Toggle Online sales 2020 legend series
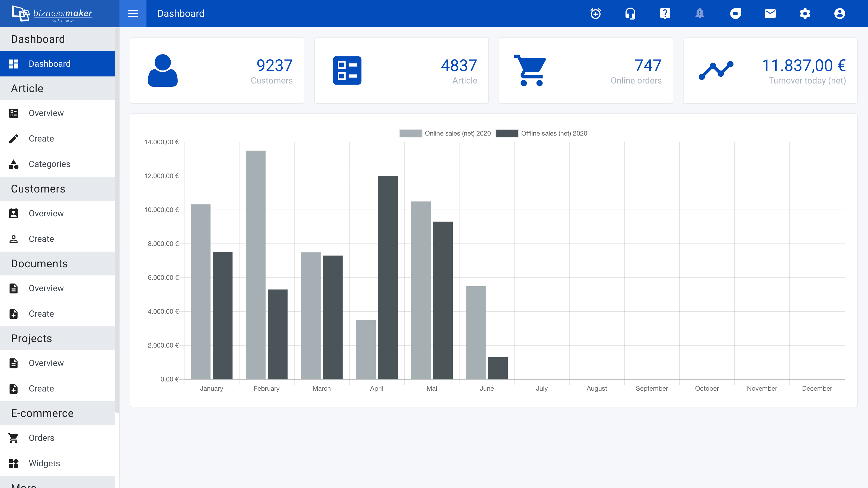868x488 pixels. tap(445, 133)
